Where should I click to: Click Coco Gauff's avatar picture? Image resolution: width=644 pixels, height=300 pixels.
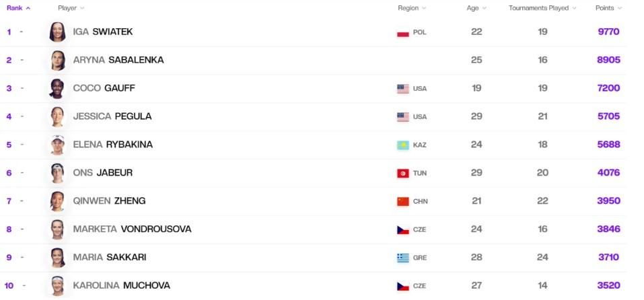tap(57, 88)
